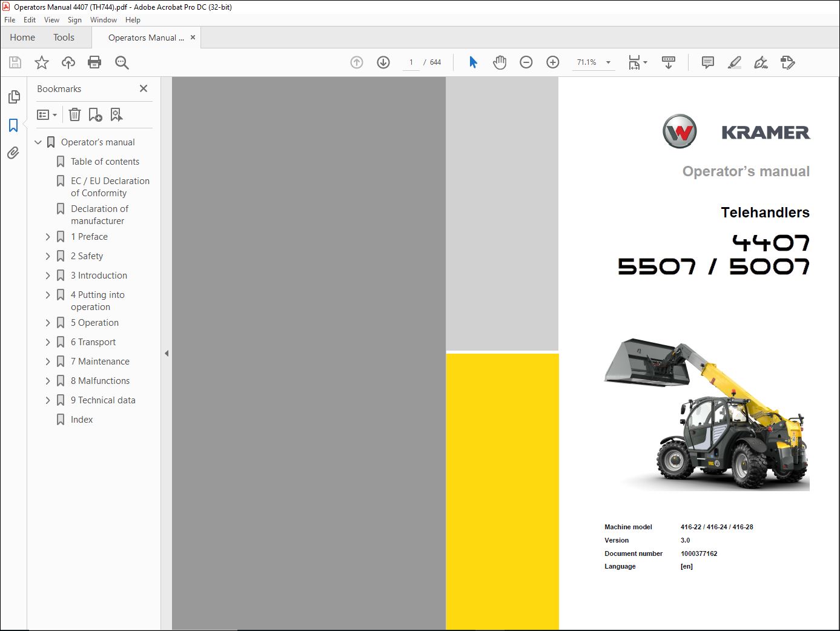Expand the 6 Transport bookmark
Image resolution: width=840 pixels, height=631 pixels.
pos(48,342)
